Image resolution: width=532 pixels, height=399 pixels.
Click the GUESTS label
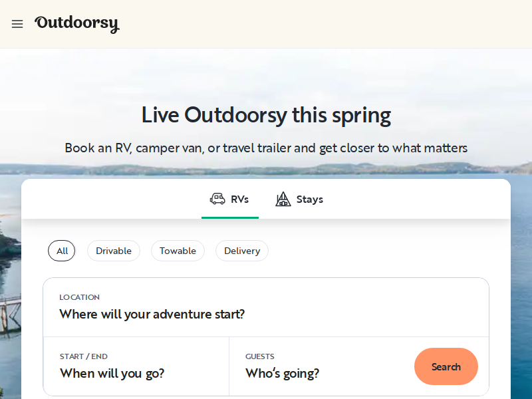[260, 356]
